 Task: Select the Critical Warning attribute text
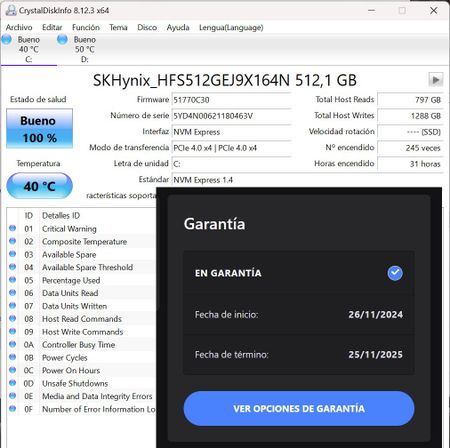click(x=69, y=229)
